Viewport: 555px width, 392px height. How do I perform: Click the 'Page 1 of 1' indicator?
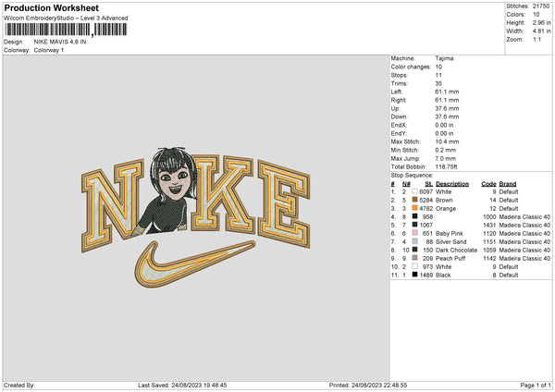536,385
